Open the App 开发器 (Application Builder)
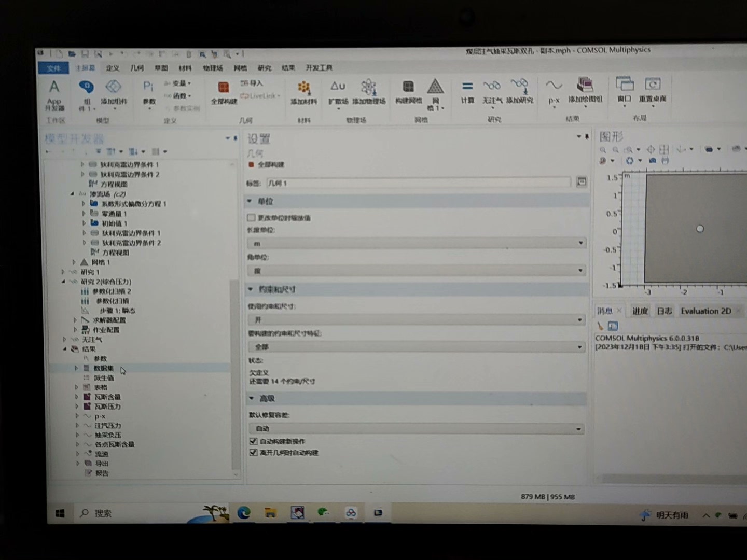The width and height of the screenshot is (747, 560). 54,95
